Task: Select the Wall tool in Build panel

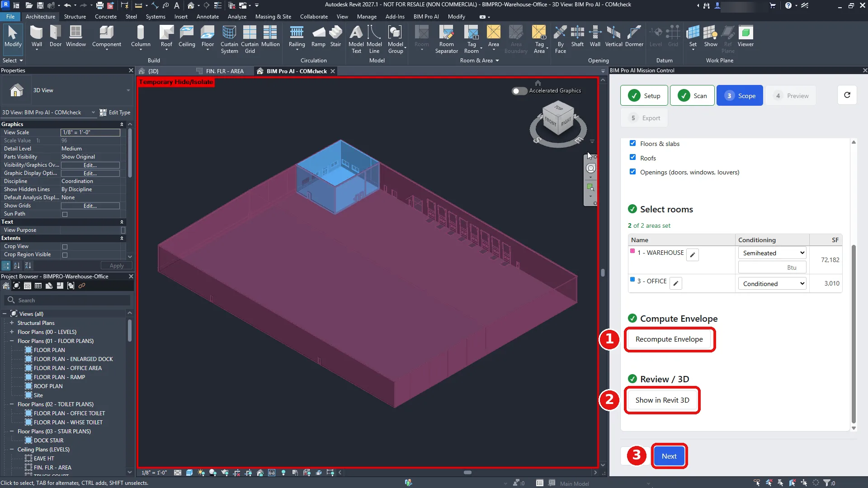Action: point(37,37)
